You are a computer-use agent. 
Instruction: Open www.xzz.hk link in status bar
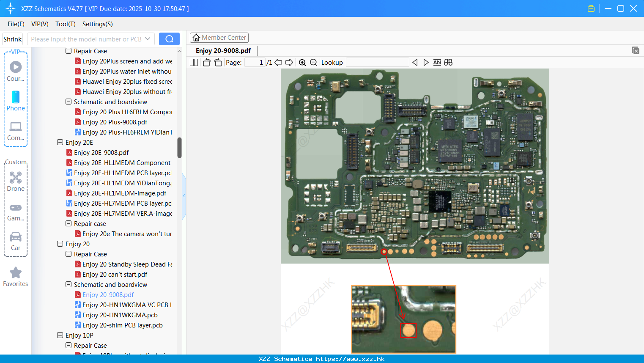coord(350,359)
